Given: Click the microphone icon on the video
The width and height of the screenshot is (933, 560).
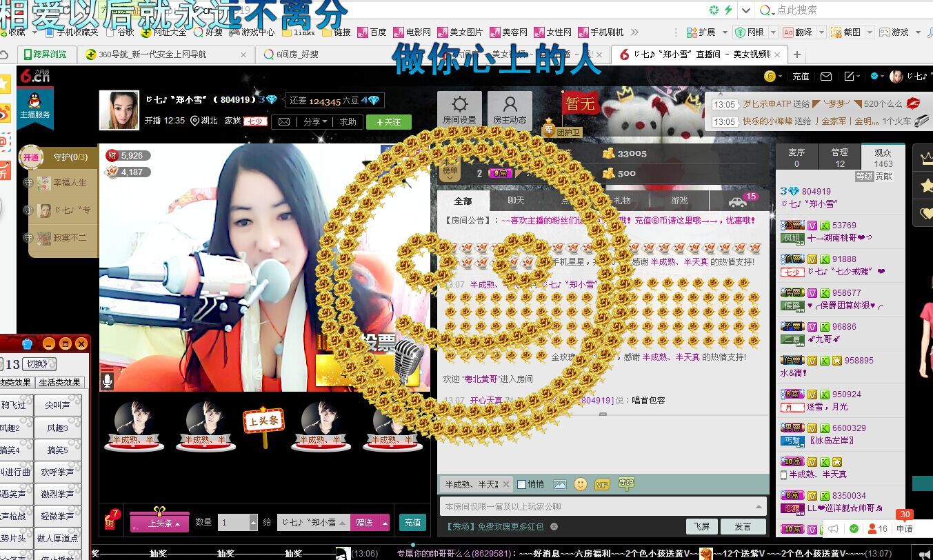Looking at the screenshot, I should coord(108,380).
